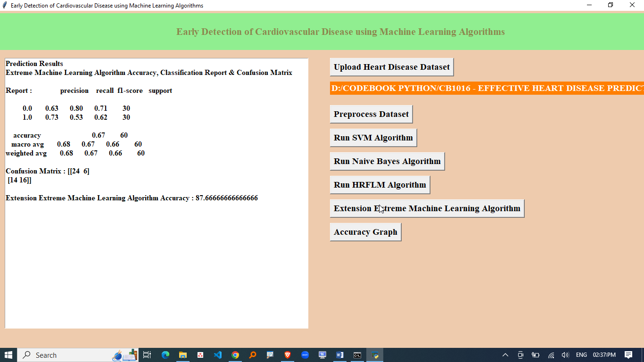Run the SVM Algorithm
The image size is (644, 362).
373,138
